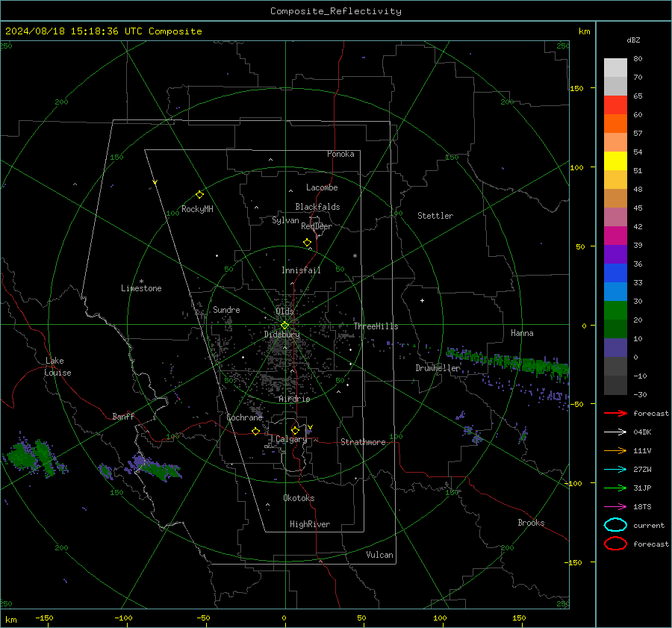Click the green 31JP arrow icon
This screenshot has height=628, width=672.
click(615, 488)
